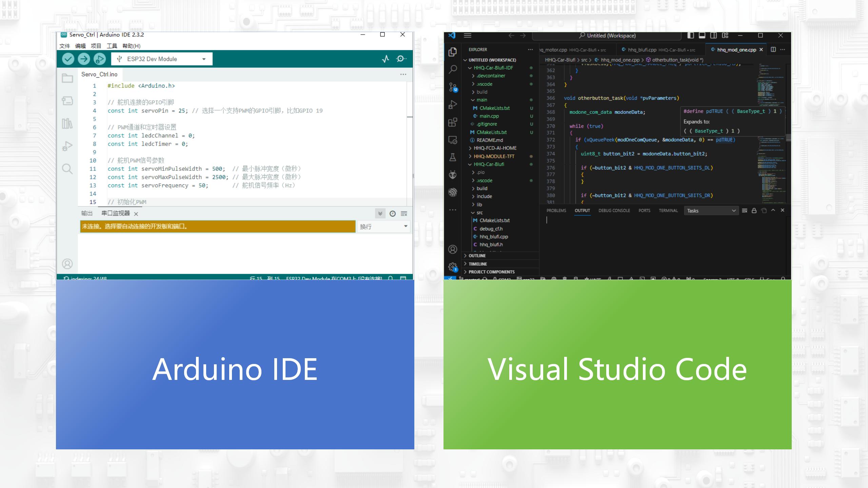Image resolution: width=868 pixels, height=488 pixels.
Task: Toggle the bottom panel layout icon in VS Code
Action: 702,35
